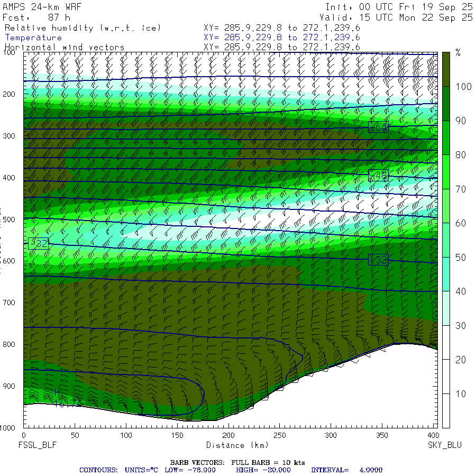Click the blue "Temperature" legend label
Screen dimensions: 476x476
point(33,38)
